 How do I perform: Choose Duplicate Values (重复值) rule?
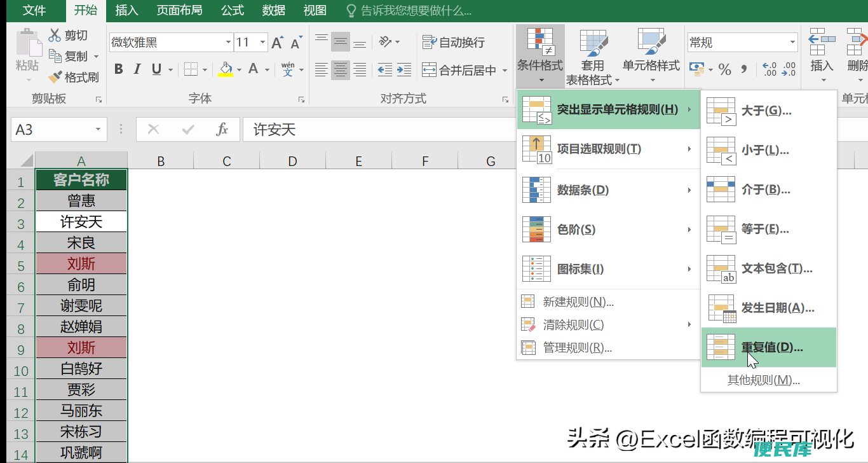[x=769, y=347]
